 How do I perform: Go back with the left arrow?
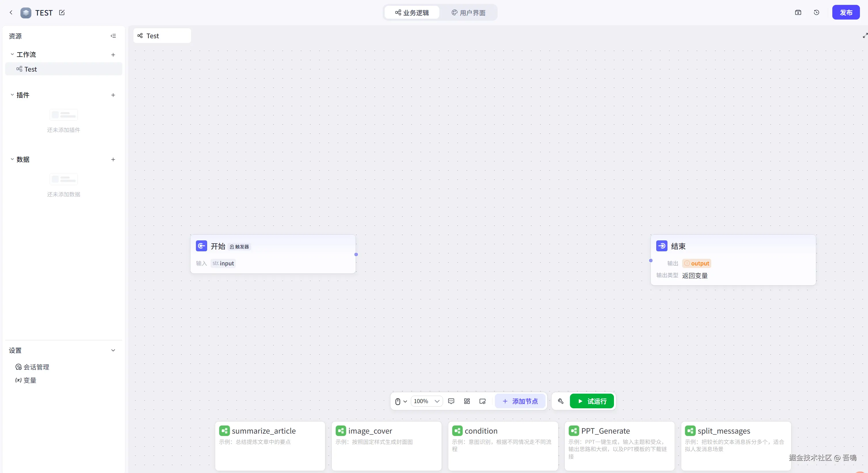point(11,12)
